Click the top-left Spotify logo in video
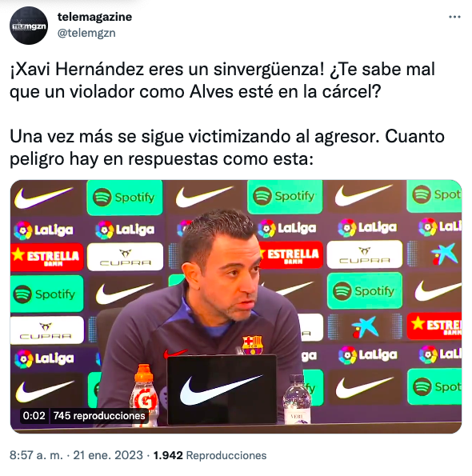 tap(125, 198)
